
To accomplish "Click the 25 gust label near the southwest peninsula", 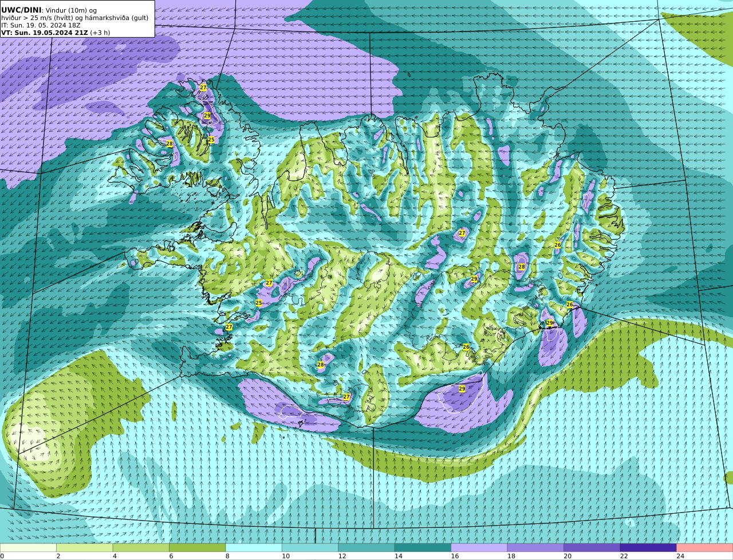I will (259, 303).
